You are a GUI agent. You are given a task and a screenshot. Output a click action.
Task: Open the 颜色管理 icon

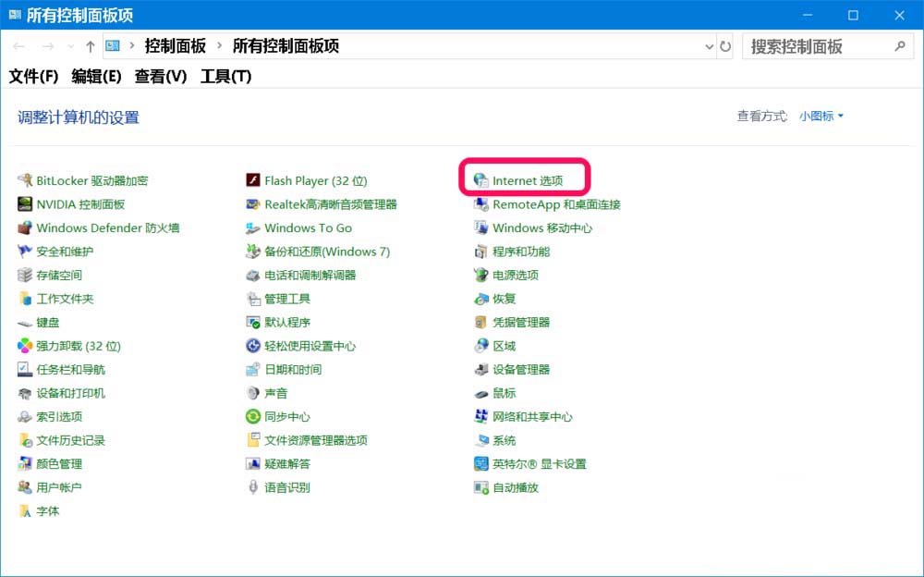(x=25, y=463)
